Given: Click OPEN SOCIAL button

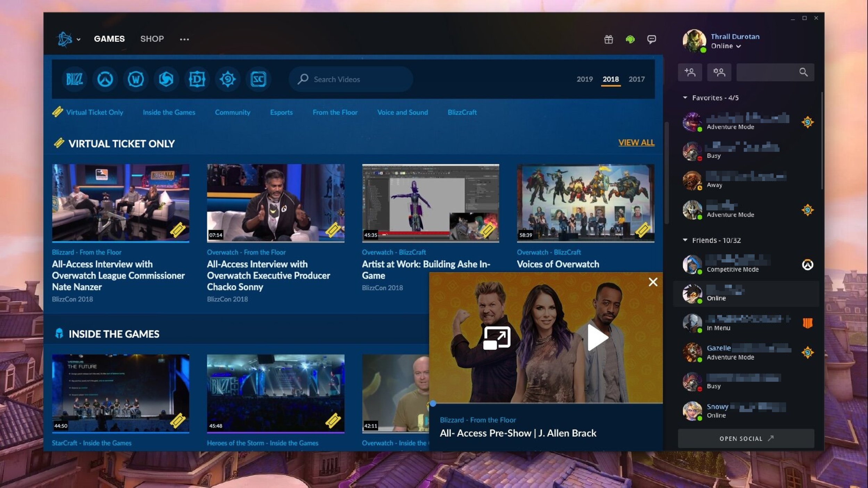Looking at the screenshot, I should 746,438.
